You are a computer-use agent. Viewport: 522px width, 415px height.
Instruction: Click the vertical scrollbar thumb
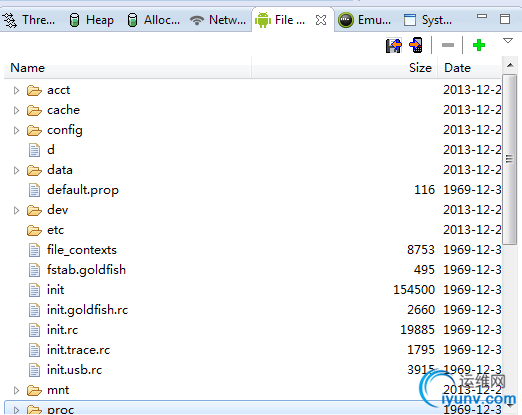point(509,159)
